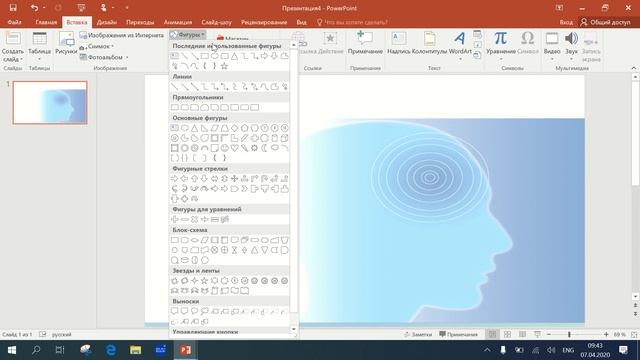This screenshot has height=360, width=640.
Task: Click the Уравнение pi icon
Action: click(501, 38)
